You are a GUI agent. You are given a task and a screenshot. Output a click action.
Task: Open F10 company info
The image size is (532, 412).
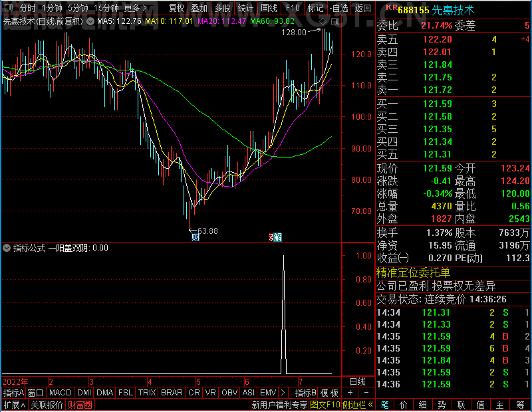(x=293, y=7)
